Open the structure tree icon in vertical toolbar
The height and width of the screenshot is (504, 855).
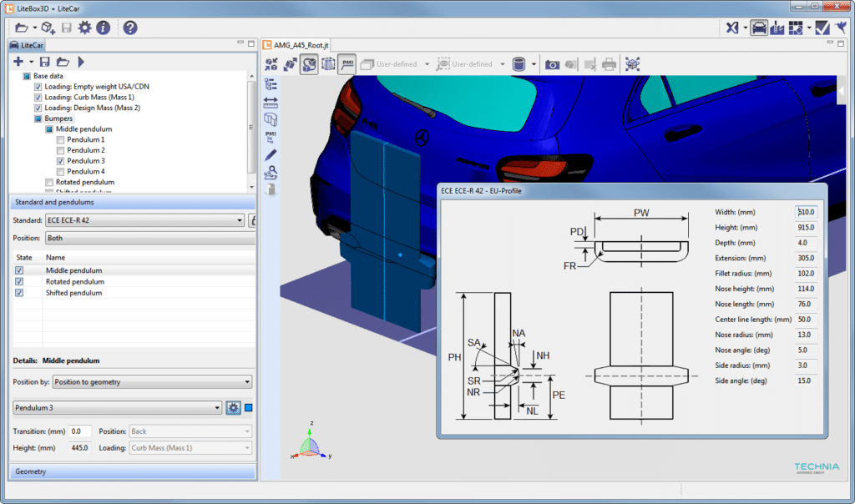[271, 84]
